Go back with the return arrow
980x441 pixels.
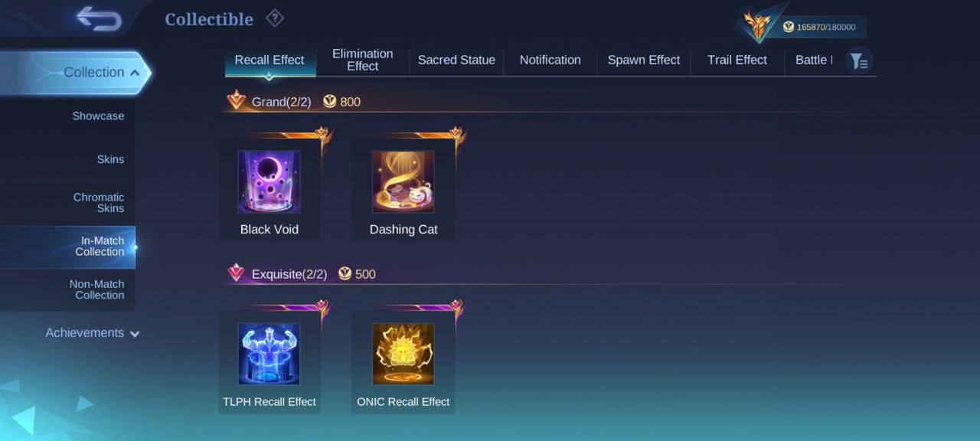[x=100, y=19]
